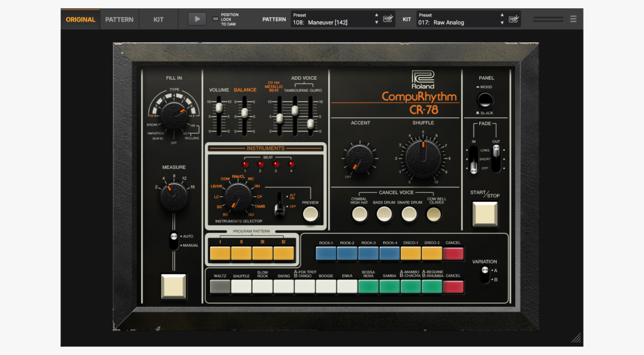Click the Accent knob

[359, 158]
